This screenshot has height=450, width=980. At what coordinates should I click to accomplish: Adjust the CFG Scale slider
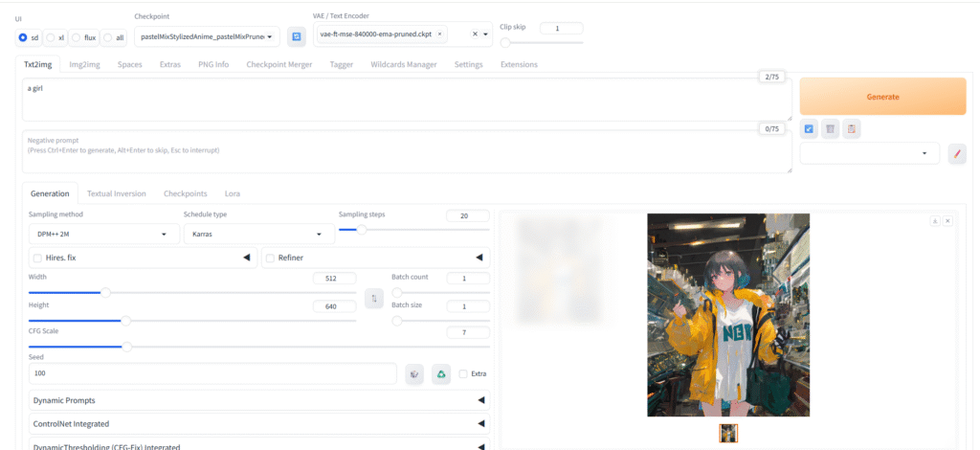[x=259, y=347]
